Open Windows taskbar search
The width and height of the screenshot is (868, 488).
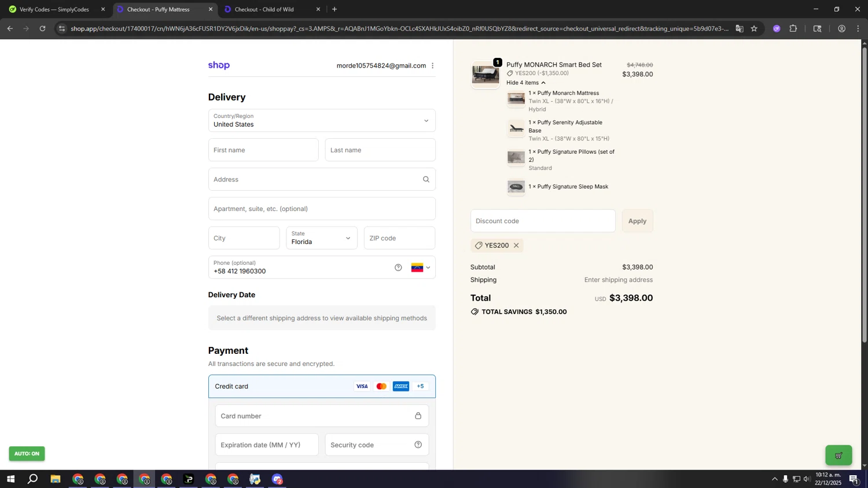pos(33,479)
